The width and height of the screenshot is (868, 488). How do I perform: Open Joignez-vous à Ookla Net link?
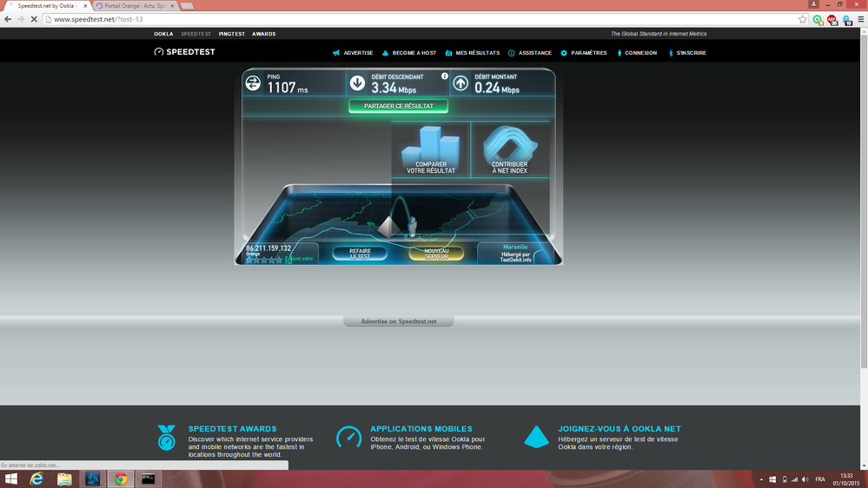click(x=620, y=429)
